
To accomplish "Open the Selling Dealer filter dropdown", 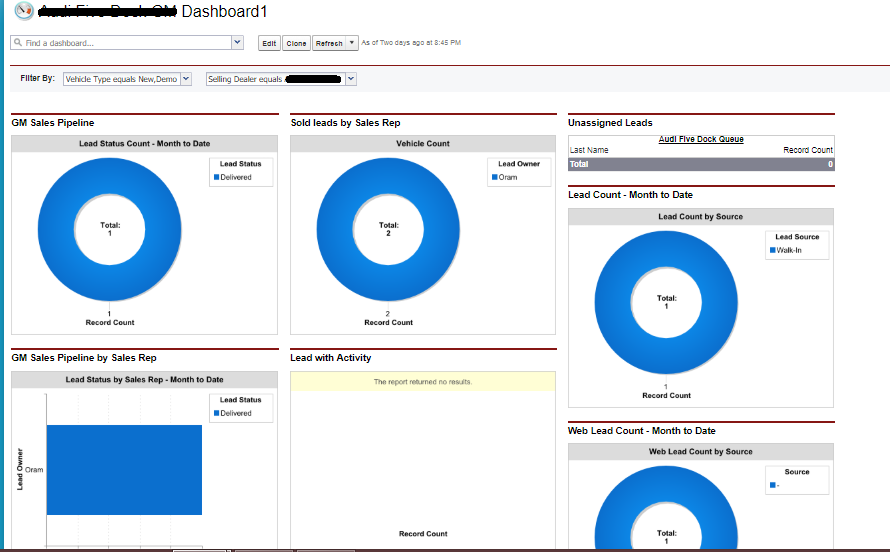I will pos(351,79).
